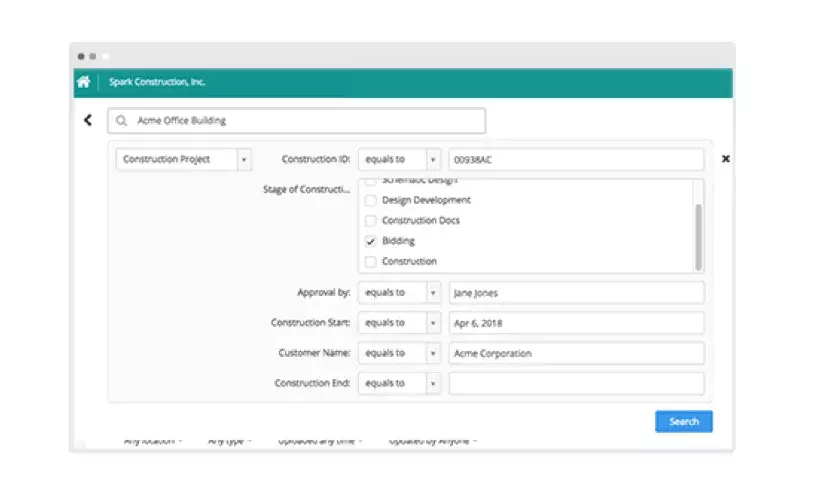Check the Construction stage checkbox
Screen dimensions: 832x500
371,261
